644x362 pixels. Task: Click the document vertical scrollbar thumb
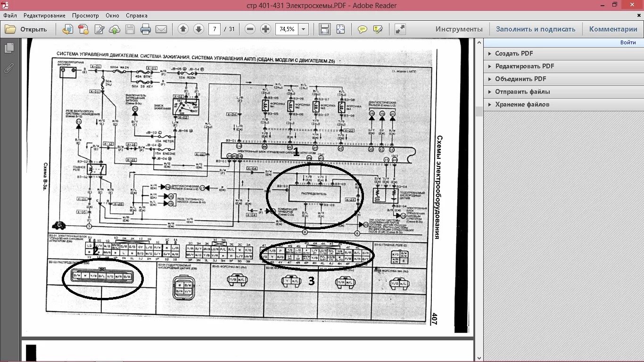click(479, 111)
